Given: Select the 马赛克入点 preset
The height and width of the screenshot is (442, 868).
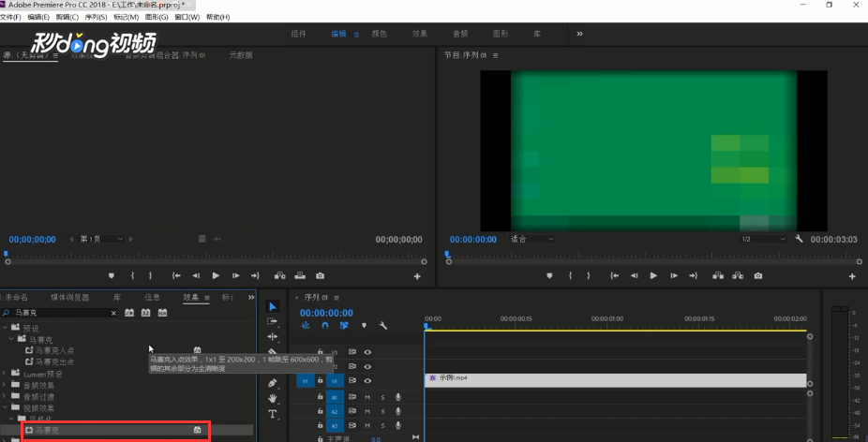Looking at the screenshot, I should (54, 350).
